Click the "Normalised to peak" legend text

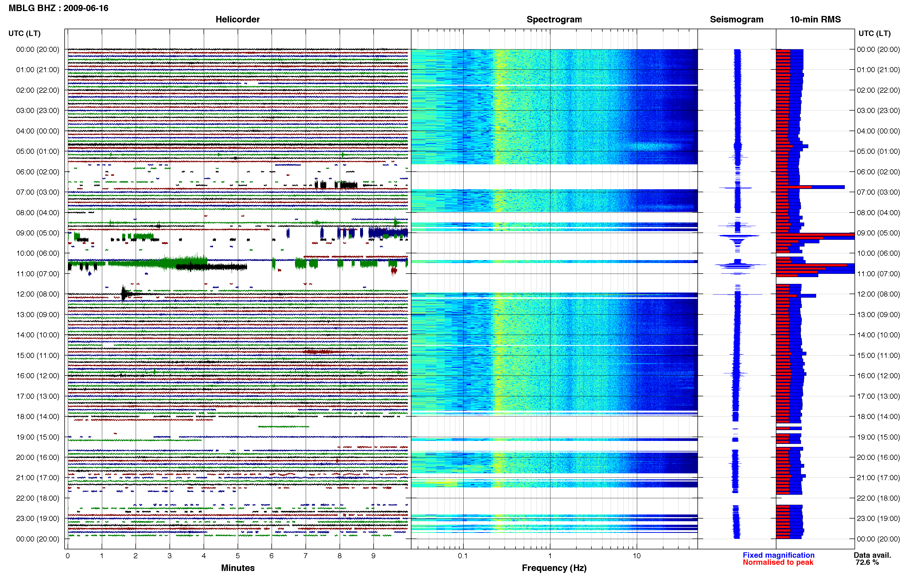tap(778, 562)
